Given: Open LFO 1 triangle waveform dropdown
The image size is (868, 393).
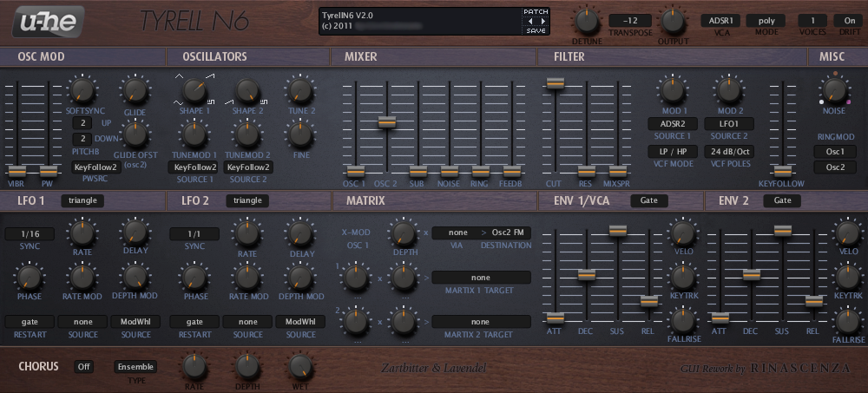Looking at the screenshot, I should tap(82, 200).
